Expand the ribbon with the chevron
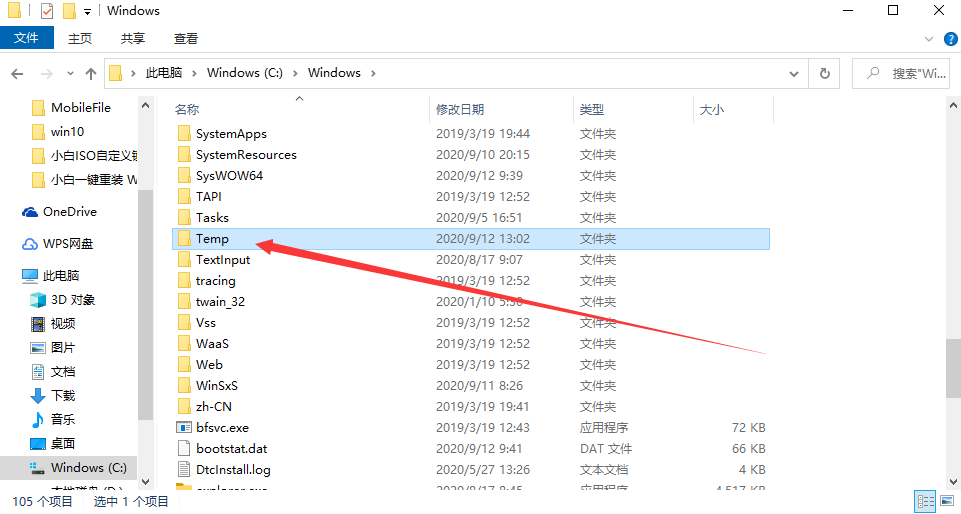 click(930, 38)
